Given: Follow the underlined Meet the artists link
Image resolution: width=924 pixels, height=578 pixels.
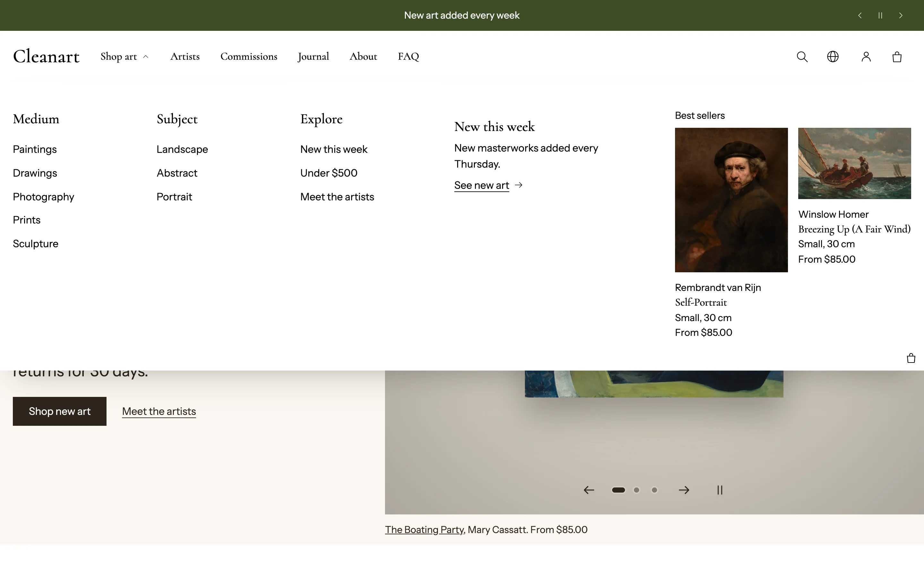Looking at the screenshot, I should tap(159, 411).
